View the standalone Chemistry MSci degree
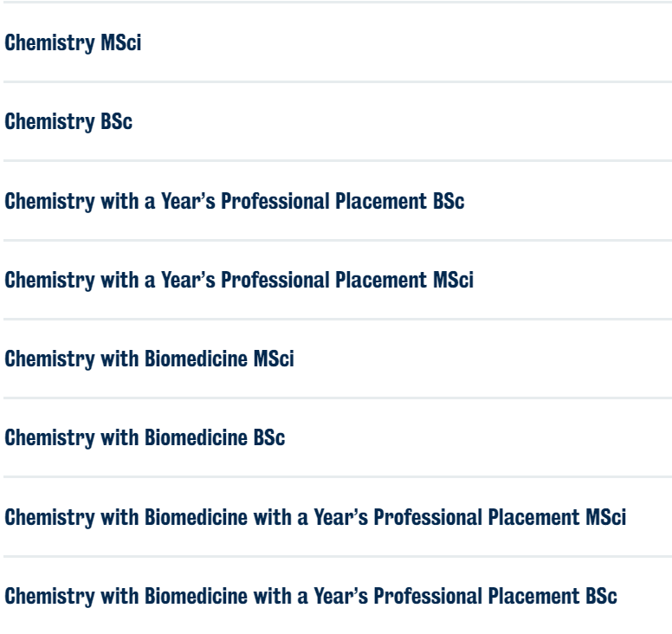The width and height of the screenshot is (672, 634). click(x=73, y=43)
